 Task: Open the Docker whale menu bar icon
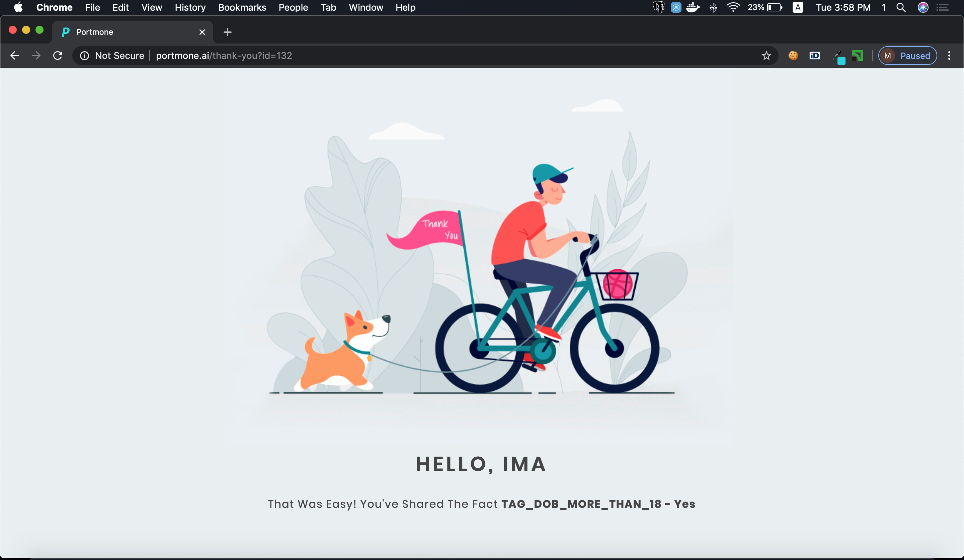[693, 7]
